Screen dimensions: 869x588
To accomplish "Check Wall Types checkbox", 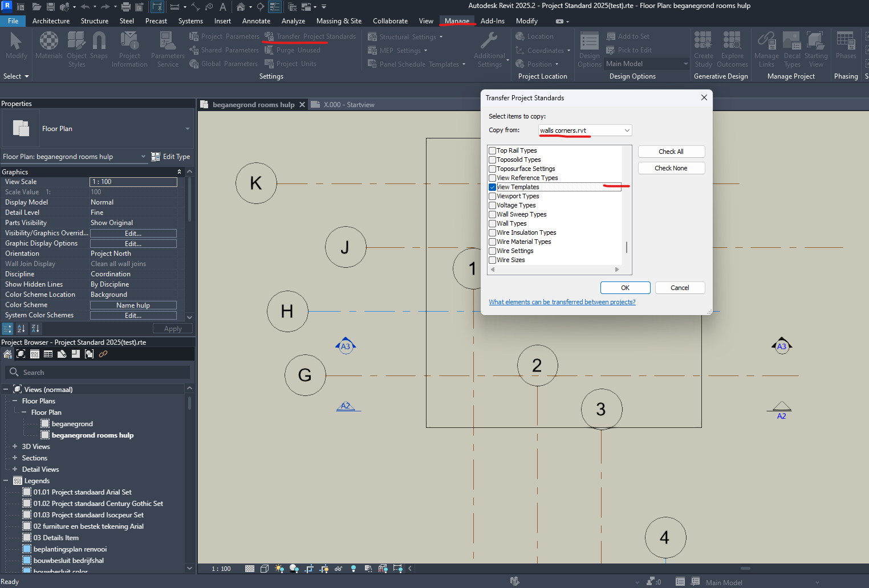I will coord(492,223).
